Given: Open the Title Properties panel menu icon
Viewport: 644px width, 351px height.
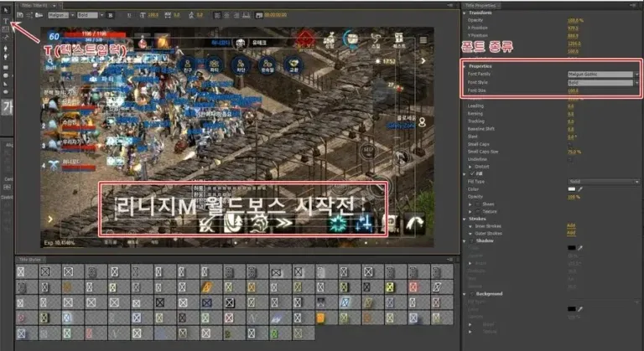Looking at the screenshot, I should pos(633,5).
